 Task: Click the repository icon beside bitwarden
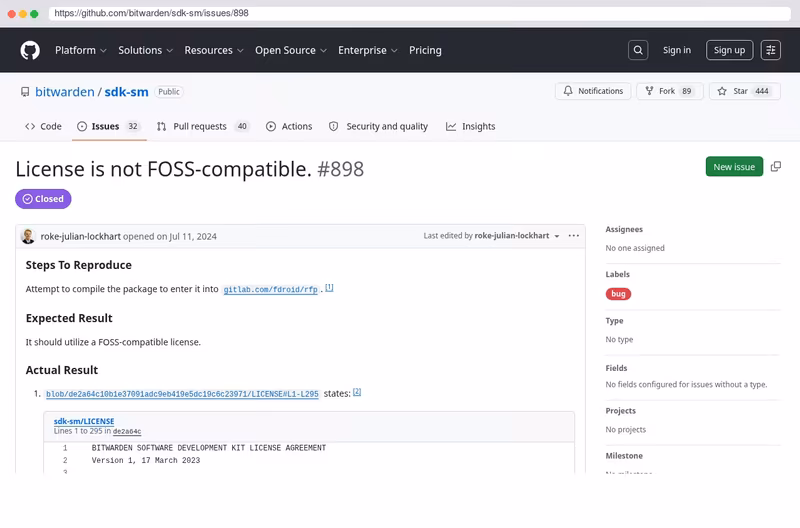coord(25,92)
